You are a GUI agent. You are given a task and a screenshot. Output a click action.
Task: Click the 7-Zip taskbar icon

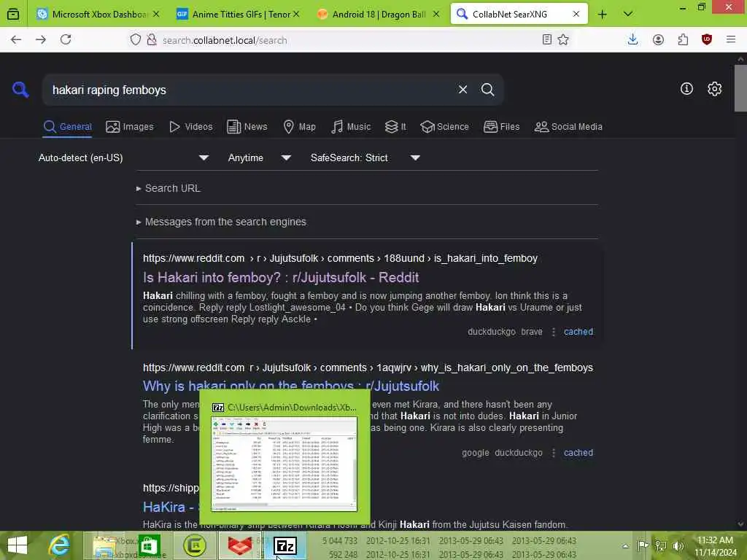(285, 545)
